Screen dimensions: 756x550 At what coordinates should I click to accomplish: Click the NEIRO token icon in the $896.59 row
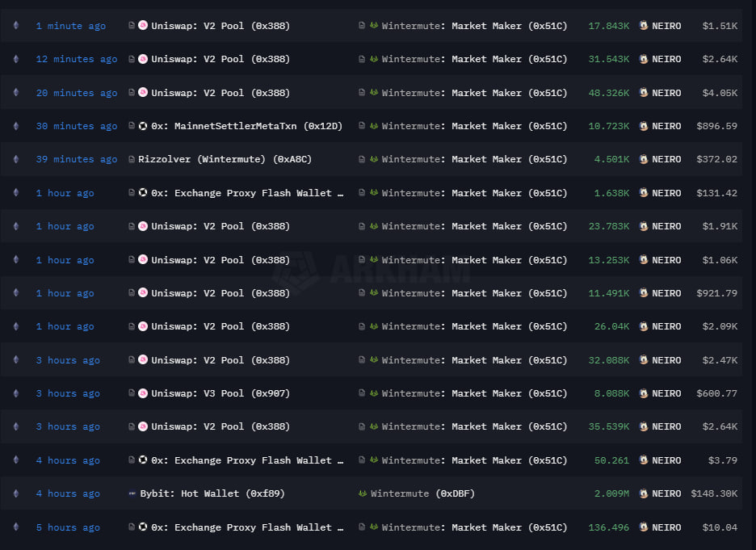(644, 126)
